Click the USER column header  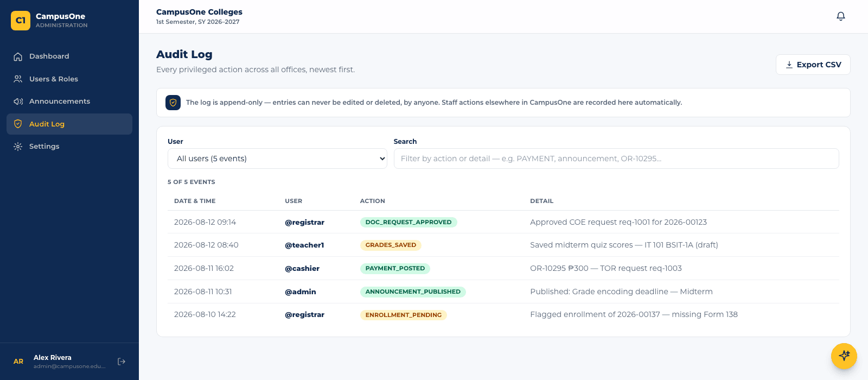(x=293, y=201)
